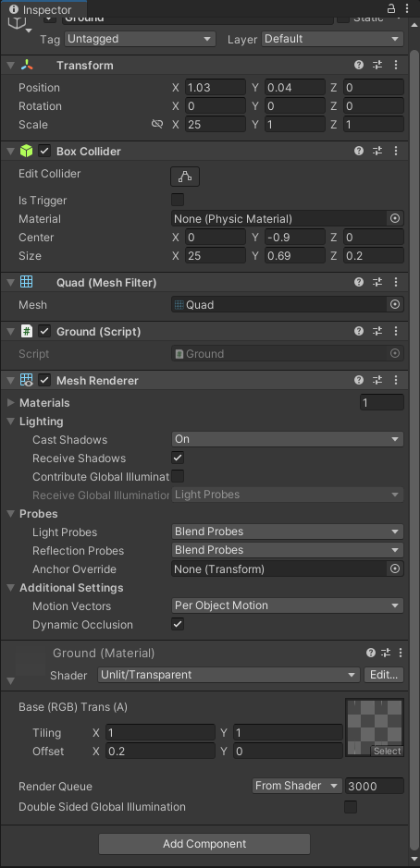Image resolution: width=420 pixels, height=868 pixels.
Task: Open the Shader Unlit/Transparent dropdown
Action: [229, 675]
